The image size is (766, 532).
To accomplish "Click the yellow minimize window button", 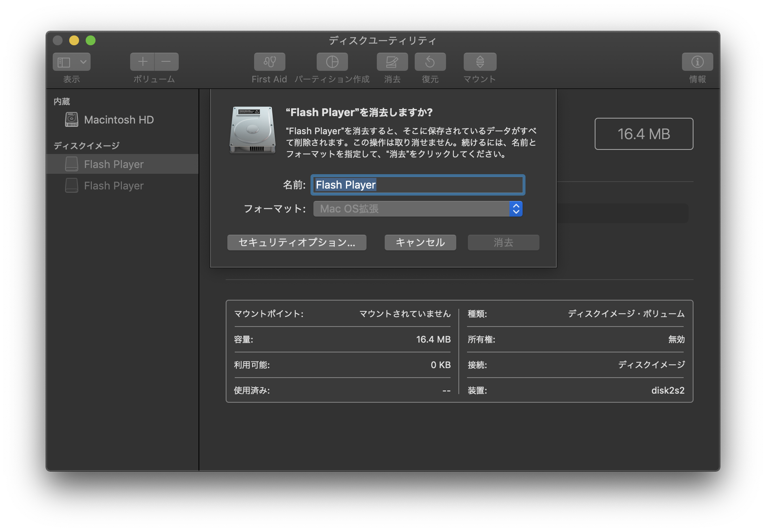I will pos(74,40).
